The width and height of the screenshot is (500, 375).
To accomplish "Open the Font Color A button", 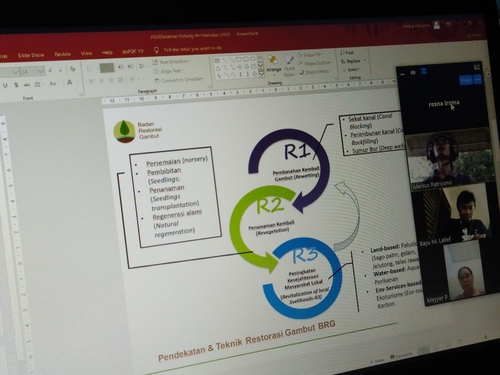I will [69, 82].
